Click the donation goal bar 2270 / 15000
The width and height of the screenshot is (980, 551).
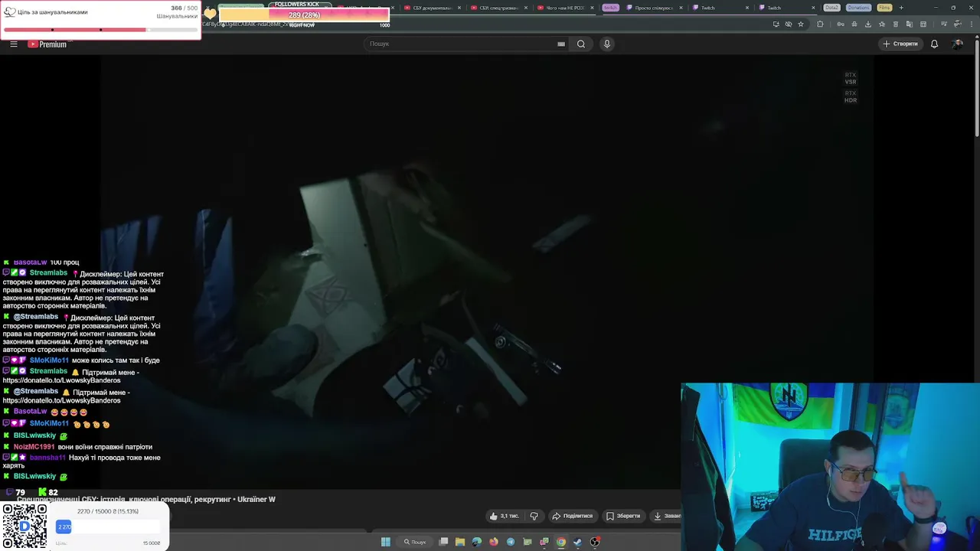click(108, 527)
